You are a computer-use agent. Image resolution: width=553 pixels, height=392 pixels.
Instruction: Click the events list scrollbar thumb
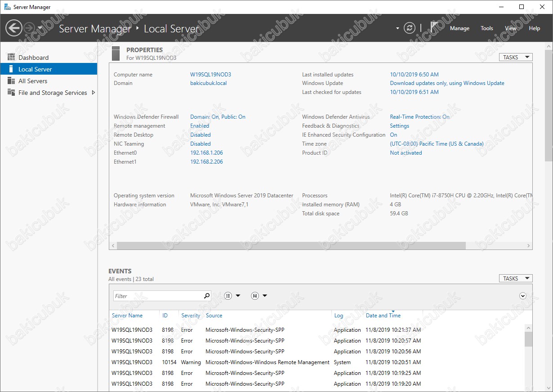click(528, 339)
